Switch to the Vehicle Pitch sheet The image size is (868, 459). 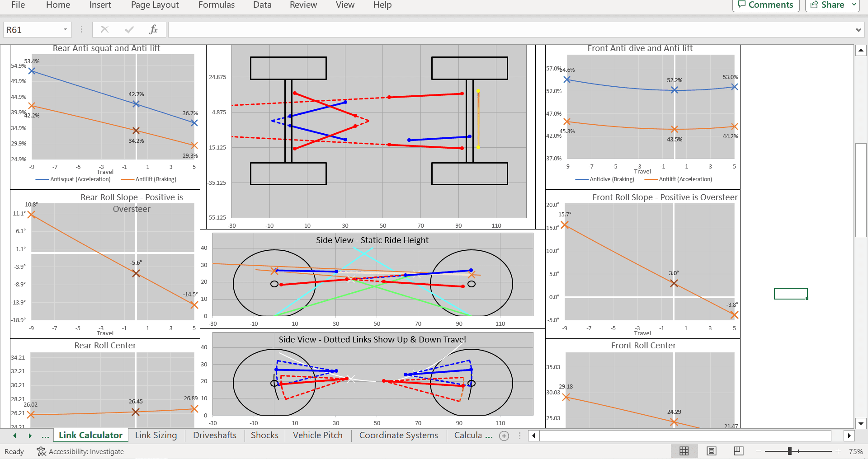318,436
